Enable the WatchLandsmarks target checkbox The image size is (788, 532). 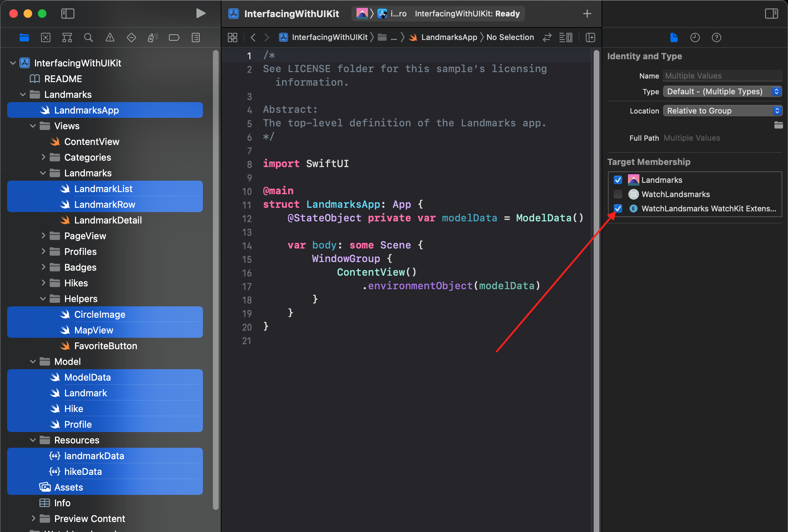(618, 194)
